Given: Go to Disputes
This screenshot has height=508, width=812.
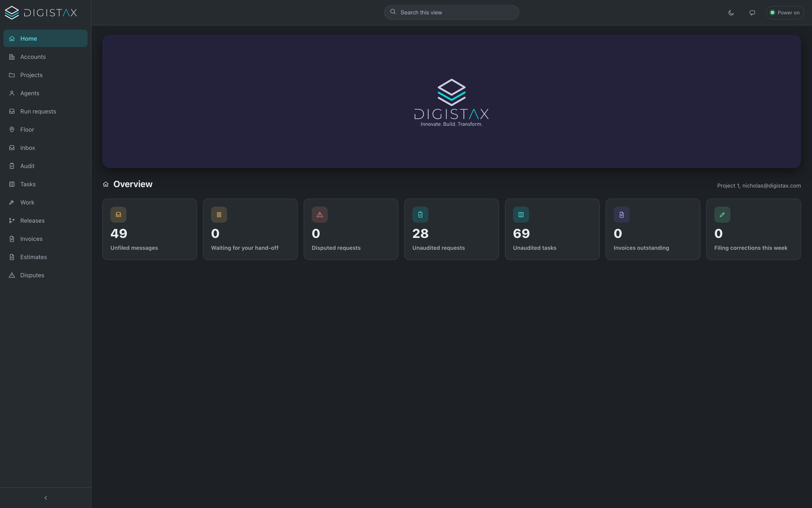Looking at the screenshot, I should tap(46, 275).
